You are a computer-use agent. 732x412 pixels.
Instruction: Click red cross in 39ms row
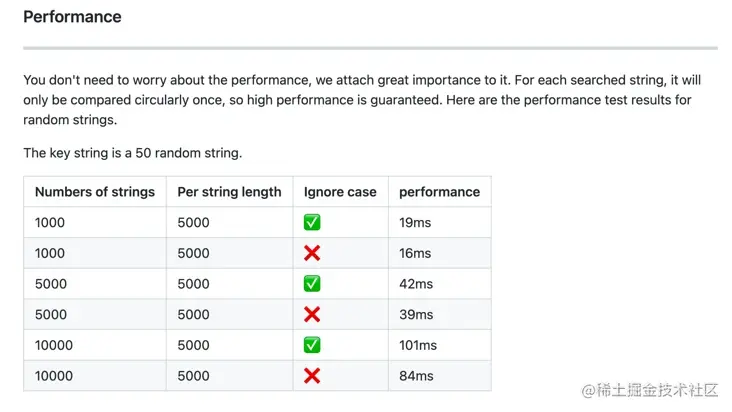(x=312, y=314)
